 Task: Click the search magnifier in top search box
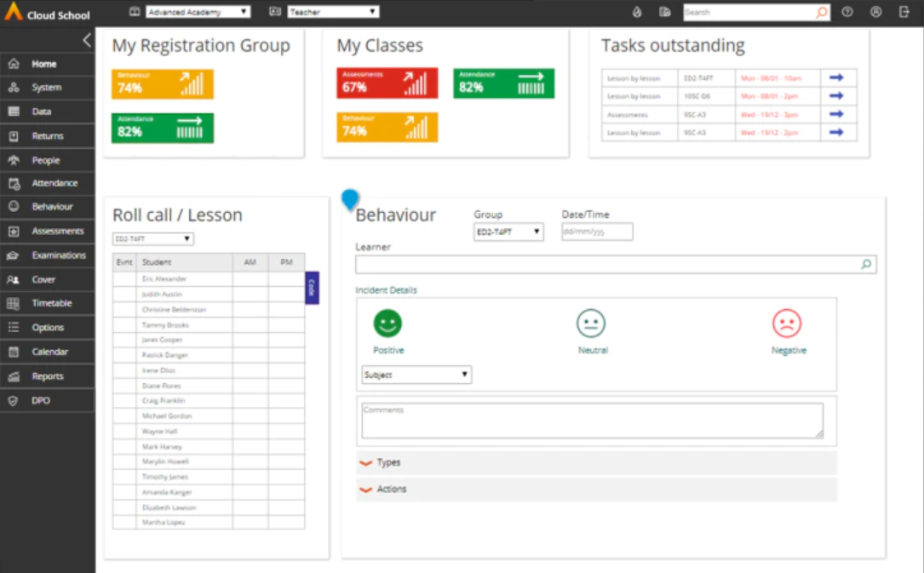(x=822, y=13)
